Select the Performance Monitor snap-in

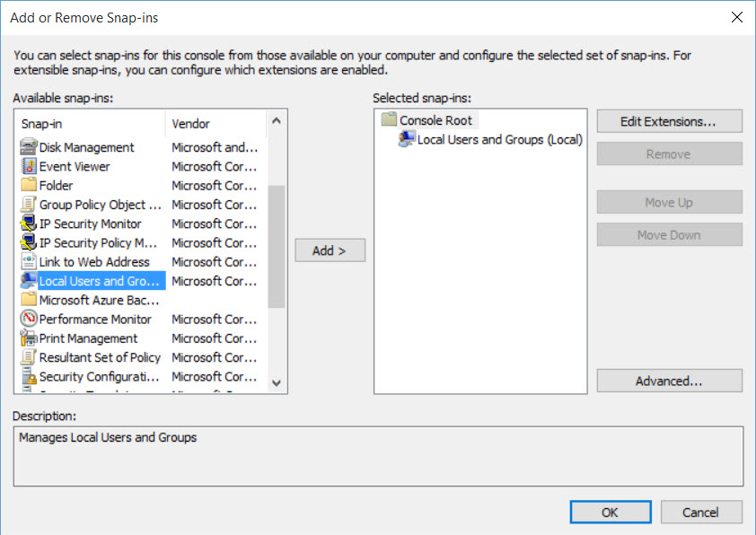pos(93,319)
